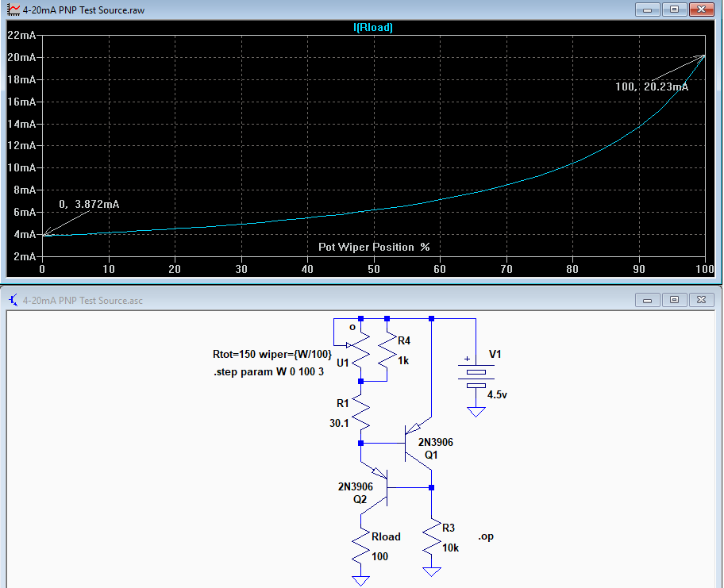Click the '100, 20.23mA' cursor annotation
Viewport: 724px width, 588px height.
(x=652, y=86)
